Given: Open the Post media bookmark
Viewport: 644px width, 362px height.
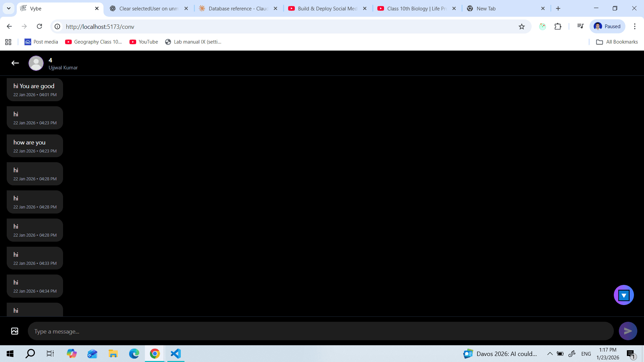Looking at the screenshot, I should coord(41,42).
